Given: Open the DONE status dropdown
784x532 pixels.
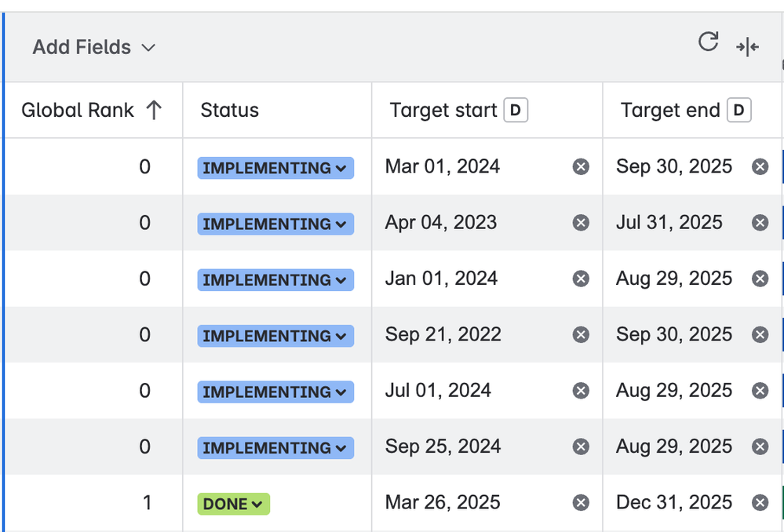Looking at the screenshot, I should point(233,504).
